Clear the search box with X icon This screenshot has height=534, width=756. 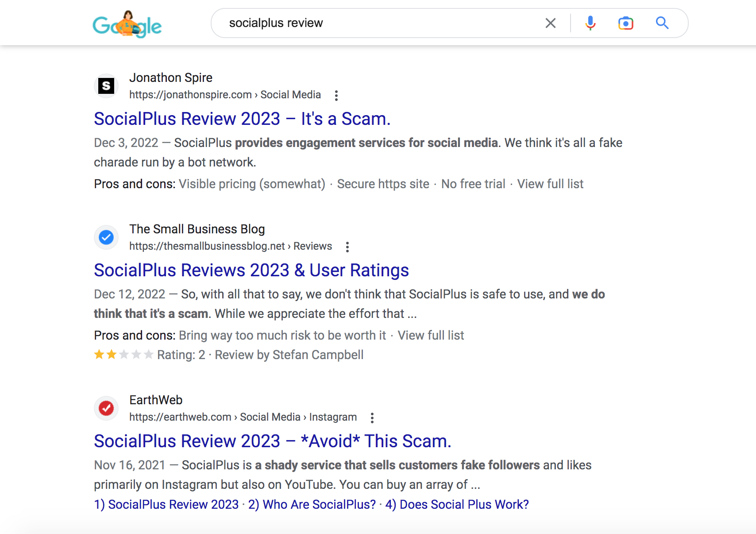[551, 23]
